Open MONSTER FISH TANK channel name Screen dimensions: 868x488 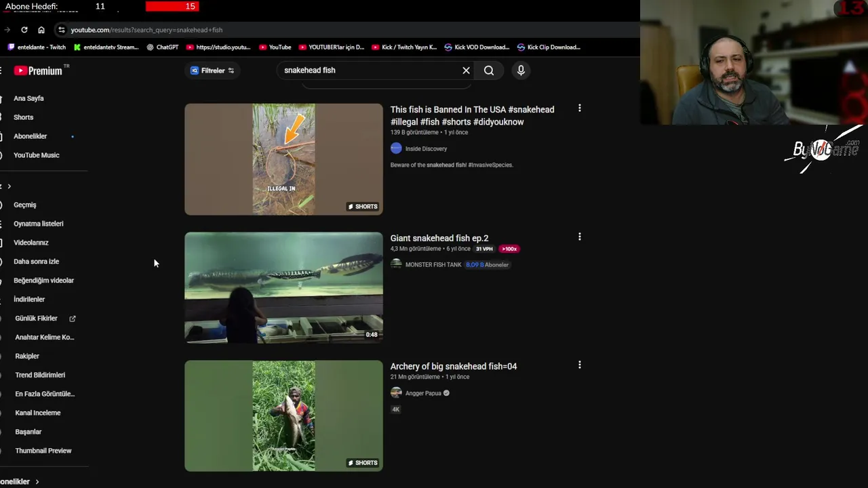pyautogui.click(x=433, y=265)
